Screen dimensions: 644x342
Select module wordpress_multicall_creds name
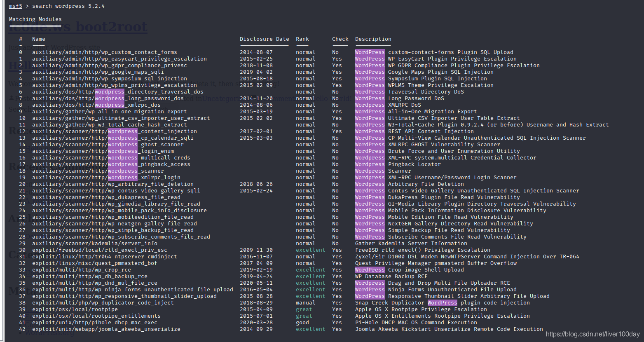coord(111,158)
